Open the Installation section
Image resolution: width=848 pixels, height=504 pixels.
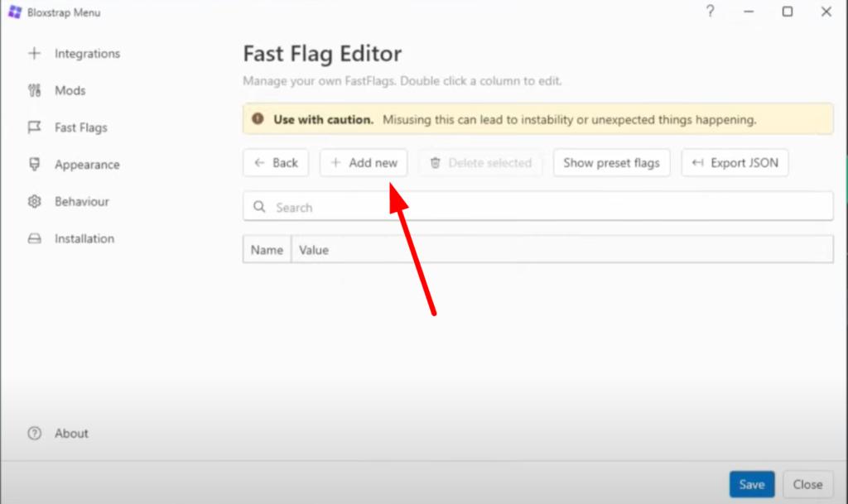71,238
